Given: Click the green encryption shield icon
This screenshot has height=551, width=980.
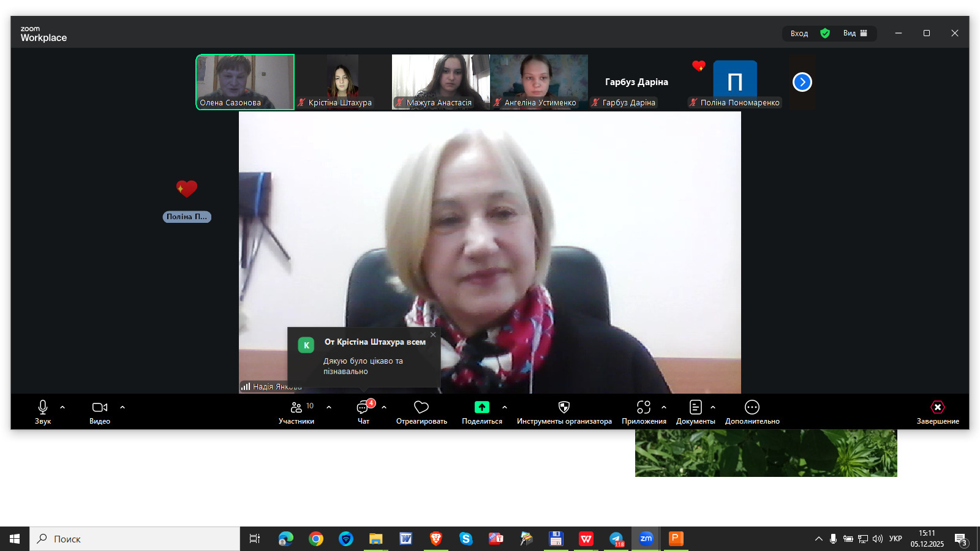Looking at the screenshot, I should tap(825, 33).
